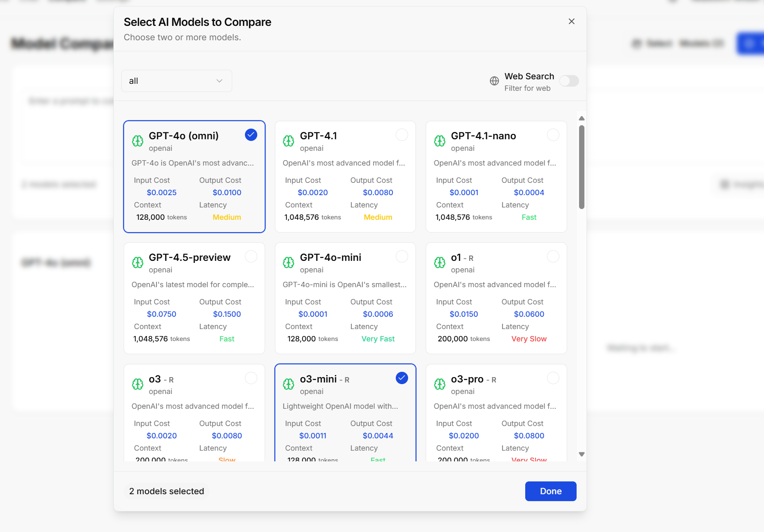This screenshot has width=764, height=532.
Task: Click the 'Very Fast' latency on GPT-4o-mini
Action: 378,339
